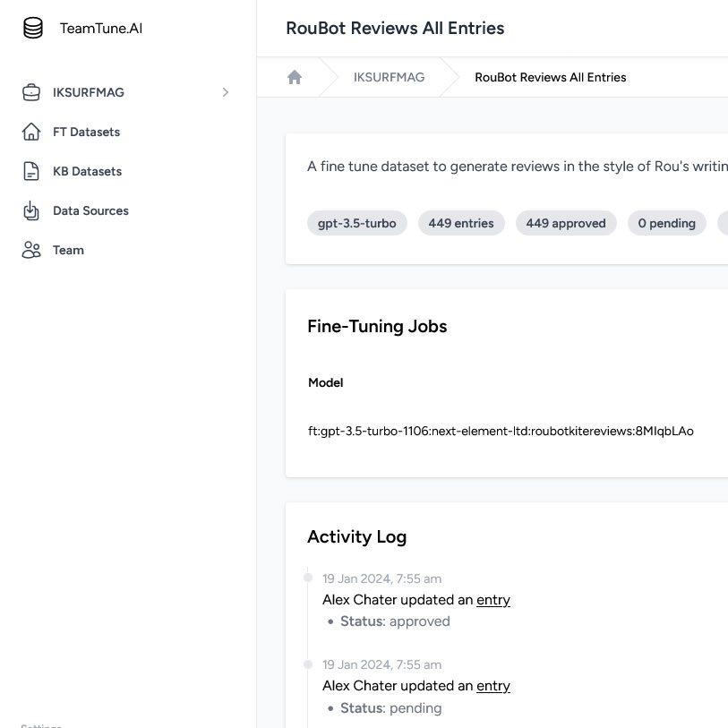Click the gpt-3.5-turbo badge
This screenshot has height=728, width=728.
pyautogui.click(x=356, y=223)
